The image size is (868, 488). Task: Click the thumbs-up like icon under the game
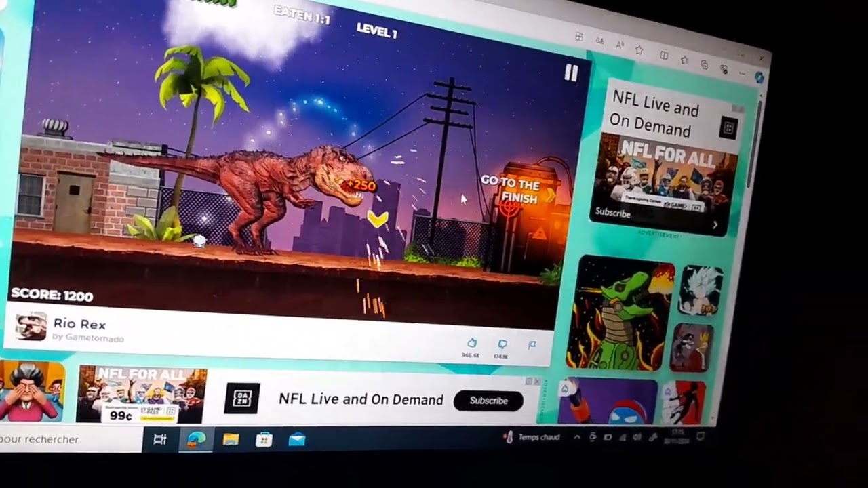point(472,344)
